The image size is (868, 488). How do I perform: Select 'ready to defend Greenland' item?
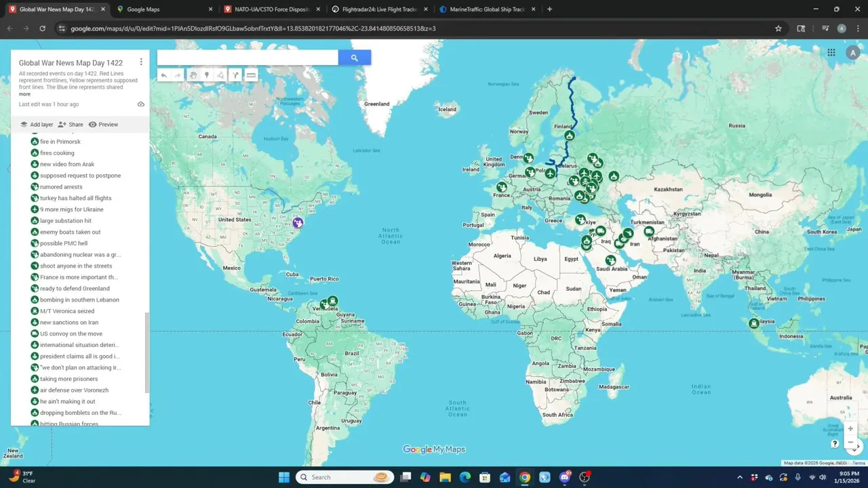75,289
